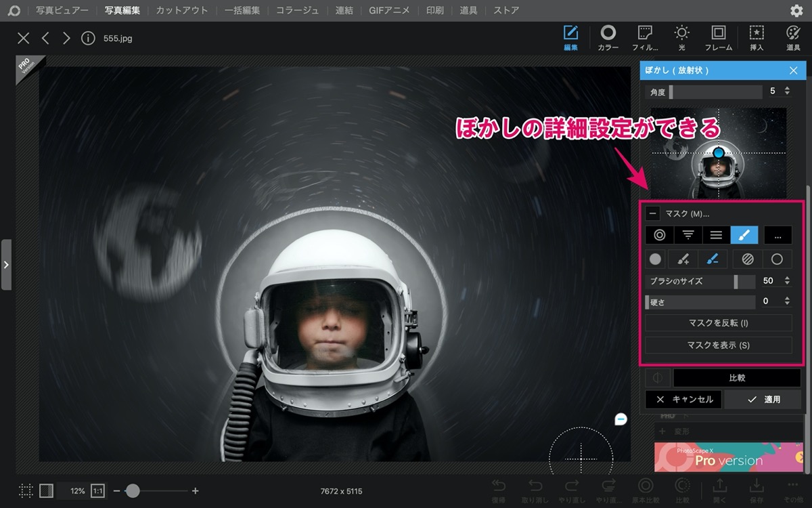The width and height of the screenshot is (812, 508).
Task: Select the linear stripes mask shape
Action: click(716, 235)
